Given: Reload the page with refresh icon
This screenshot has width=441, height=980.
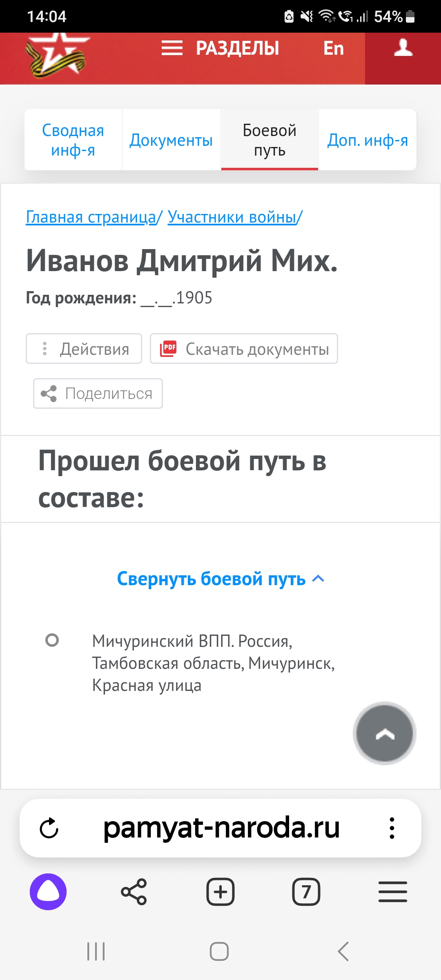Looking at the screenshot, I should coord(49,828).
